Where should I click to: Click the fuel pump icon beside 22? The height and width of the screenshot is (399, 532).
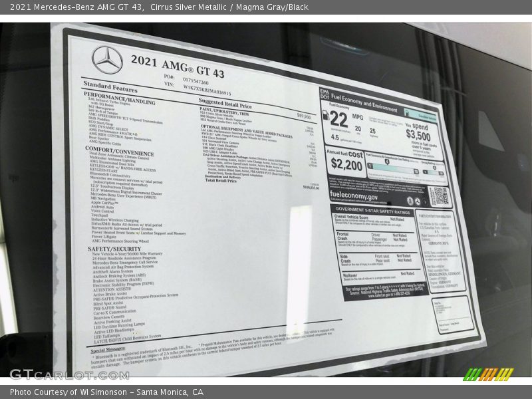325,115
